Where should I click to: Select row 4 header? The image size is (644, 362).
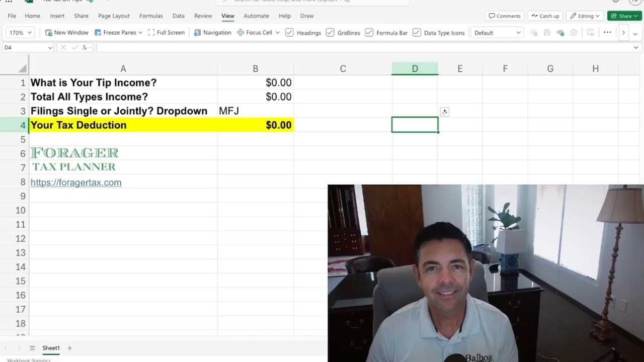coord(14,125)
